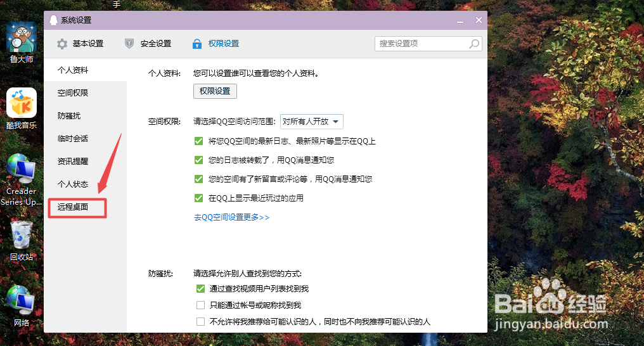Viewport: 644px width, 346px height.
Task: Uncheck 您的空间有了新留言或评论等 checkbox
Action: [199, 179]
